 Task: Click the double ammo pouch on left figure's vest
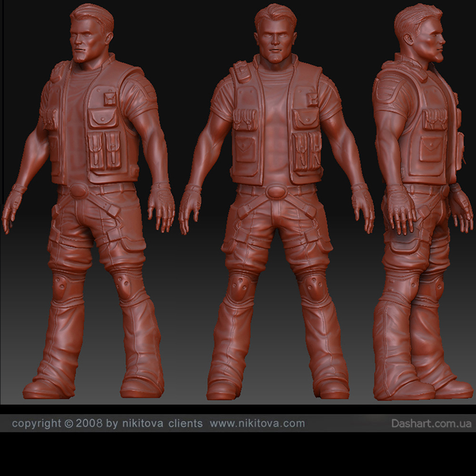[x=106, y=150]
